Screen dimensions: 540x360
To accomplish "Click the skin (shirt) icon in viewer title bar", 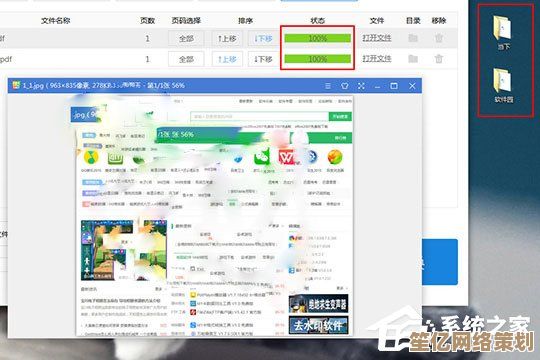I will pos(344,86).
